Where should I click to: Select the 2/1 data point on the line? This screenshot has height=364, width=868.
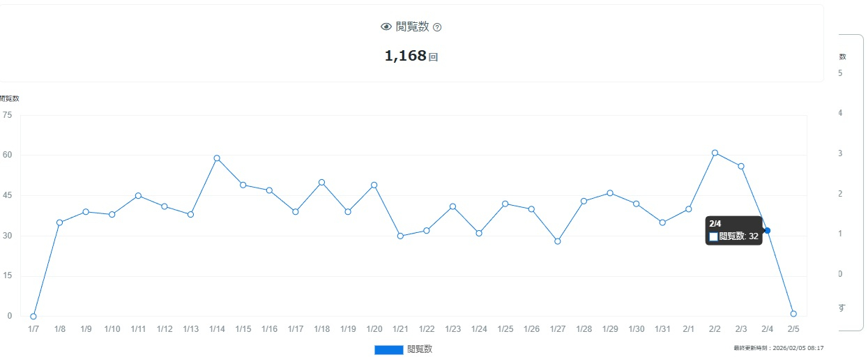coord(689,209)
